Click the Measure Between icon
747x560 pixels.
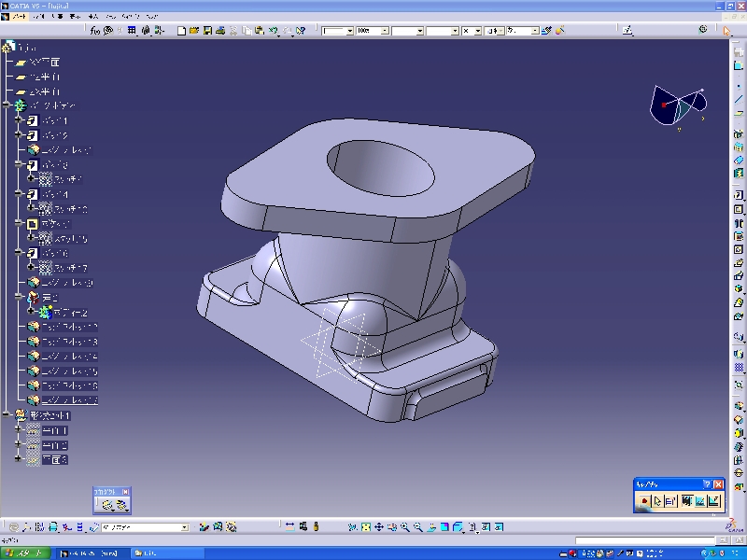coord(289,526)
